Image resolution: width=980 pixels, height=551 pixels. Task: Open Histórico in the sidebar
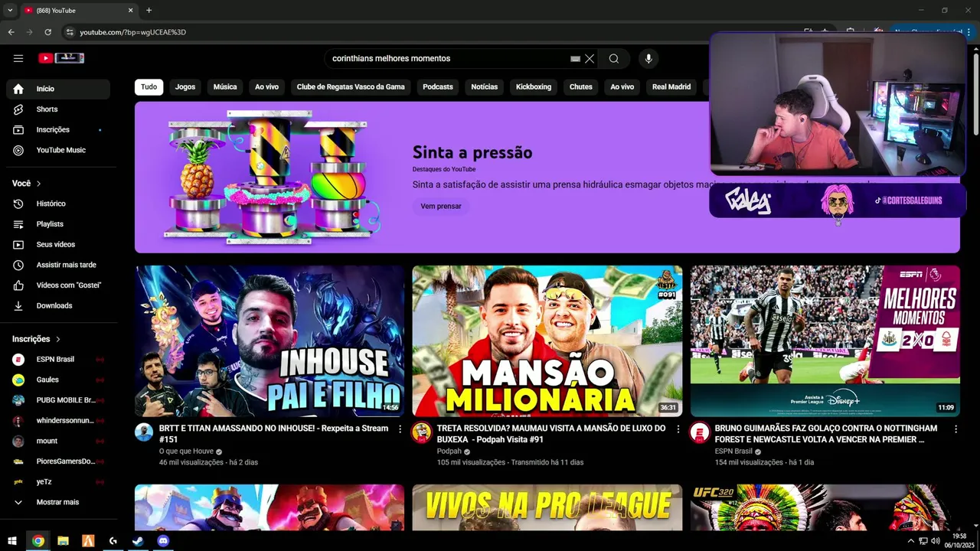tap(58, 204)
